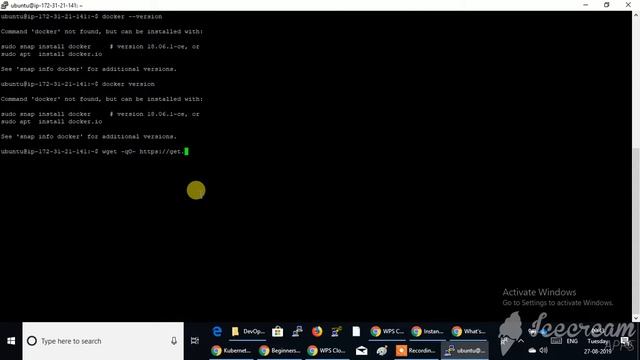Open Microsoft Store from the taskbar
Screen dimensions: 640x360
pos(278,331)
